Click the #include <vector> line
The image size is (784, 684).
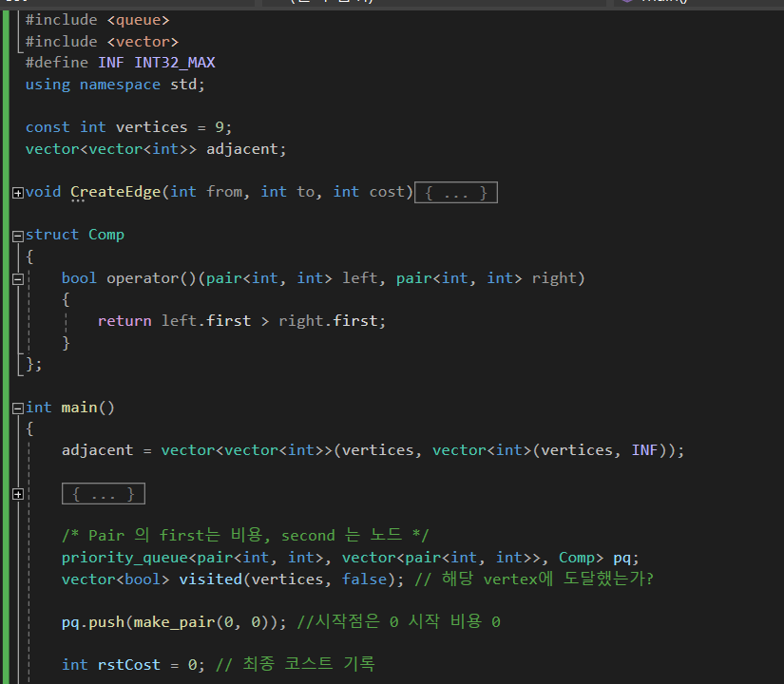(x=102, y=42)
